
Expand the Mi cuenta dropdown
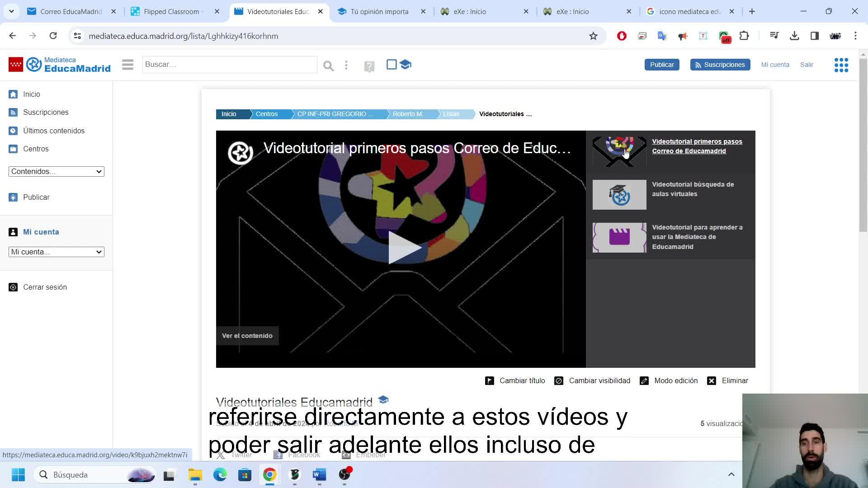(x=56, y=252)
